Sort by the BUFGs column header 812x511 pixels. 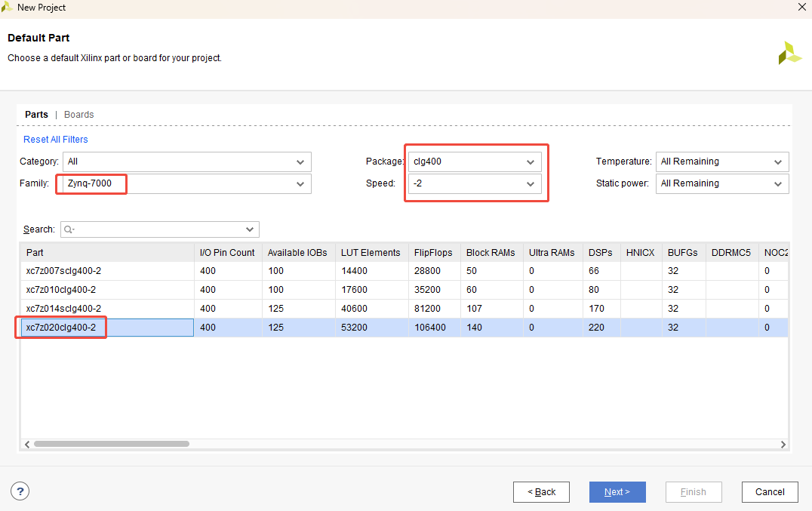(684, 253)
